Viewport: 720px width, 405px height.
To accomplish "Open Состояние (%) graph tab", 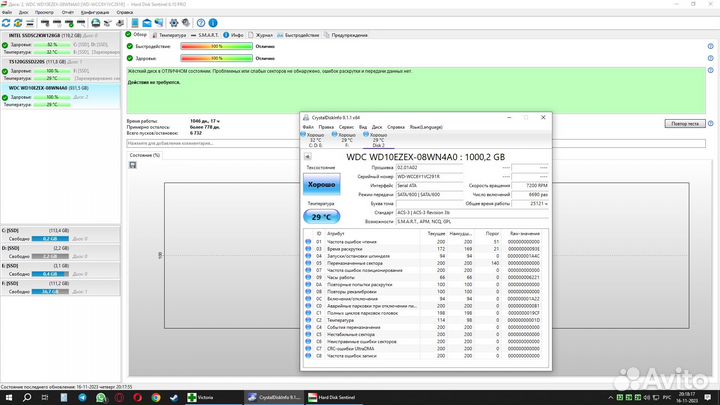I will click(x=144, y=155).
